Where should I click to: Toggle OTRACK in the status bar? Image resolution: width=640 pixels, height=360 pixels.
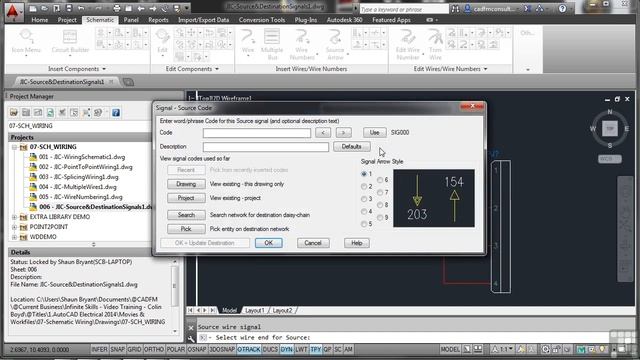coord(249,349)
